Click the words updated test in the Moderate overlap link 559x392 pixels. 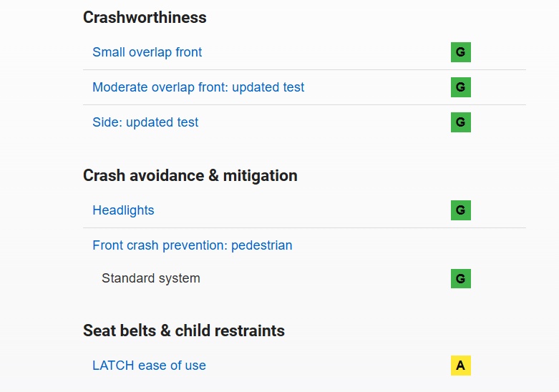click(x=268, y=87)
